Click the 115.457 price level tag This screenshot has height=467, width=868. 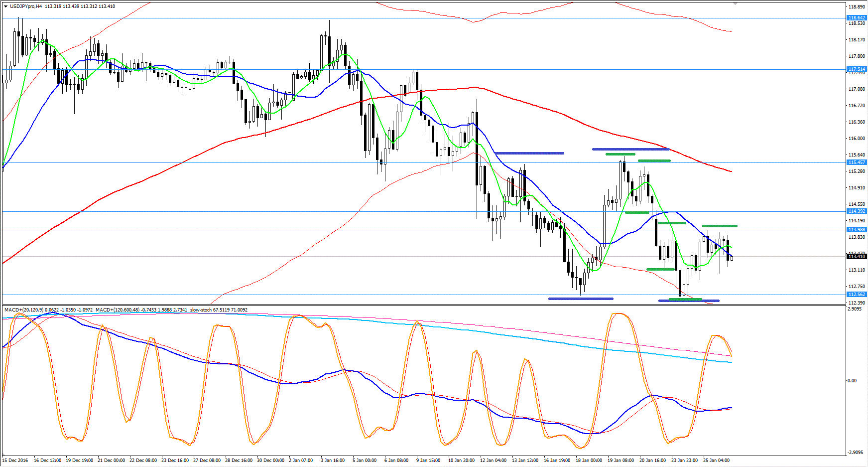coord(857,162)
